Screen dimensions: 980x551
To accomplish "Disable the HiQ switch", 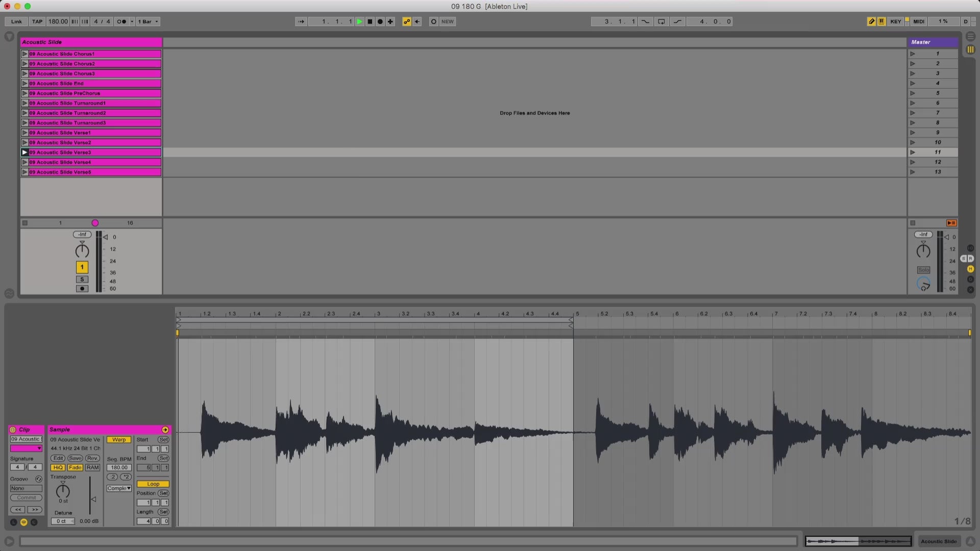I will [x=58, y=468].
